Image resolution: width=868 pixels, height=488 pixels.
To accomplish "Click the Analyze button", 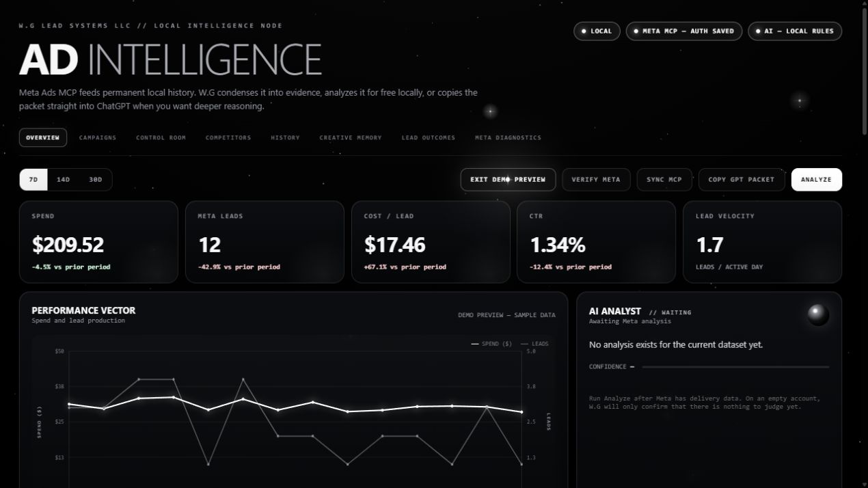I will point(817,180).
